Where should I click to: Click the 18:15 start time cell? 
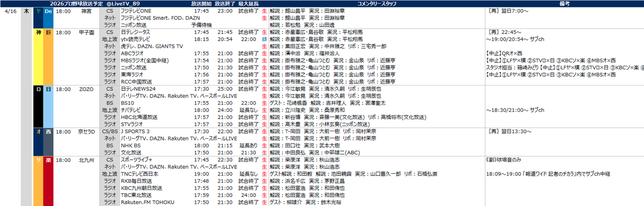click(x=202, y=39)
